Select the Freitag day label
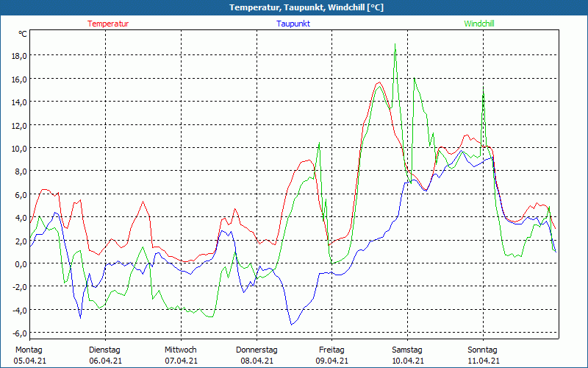 coord(331,350)
